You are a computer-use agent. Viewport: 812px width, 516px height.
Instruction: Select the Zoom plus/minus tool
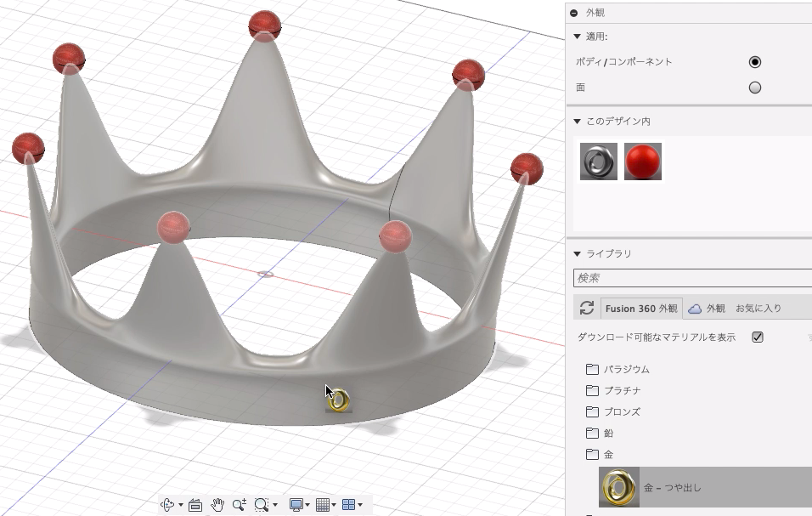(240, 505)
